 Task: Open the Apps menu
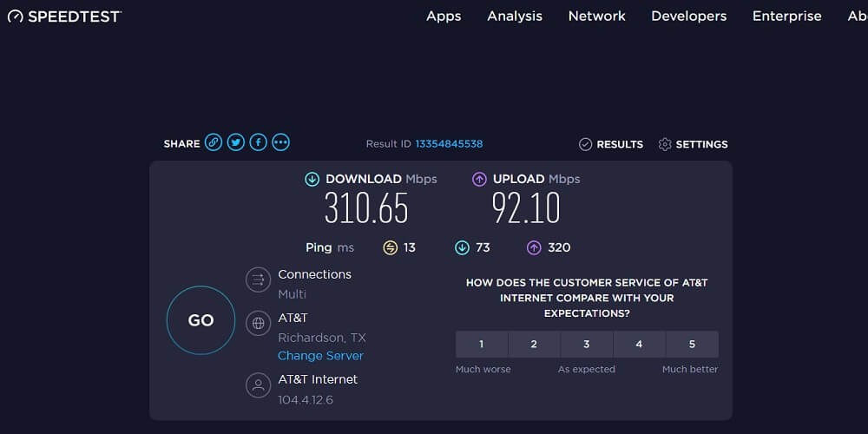coord(444,16)
